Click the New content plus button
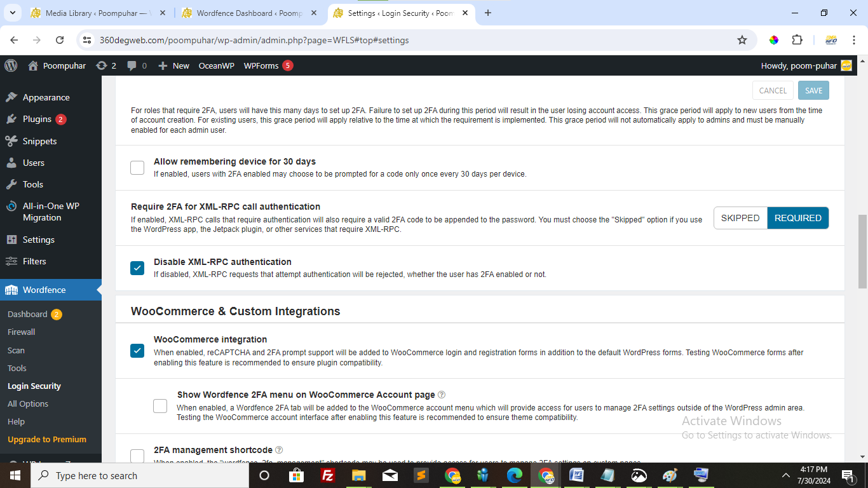868x488 pixels. click(173, 65)
